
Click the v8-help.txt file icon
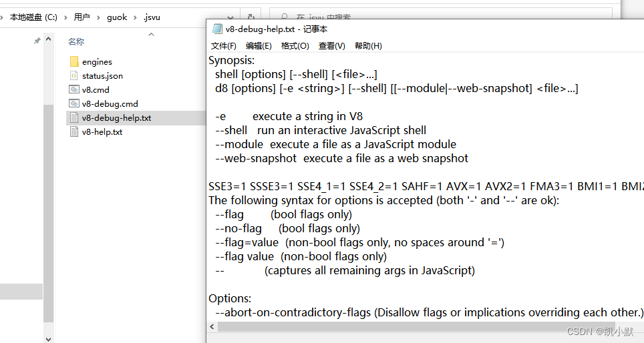[x=74, y=131]
